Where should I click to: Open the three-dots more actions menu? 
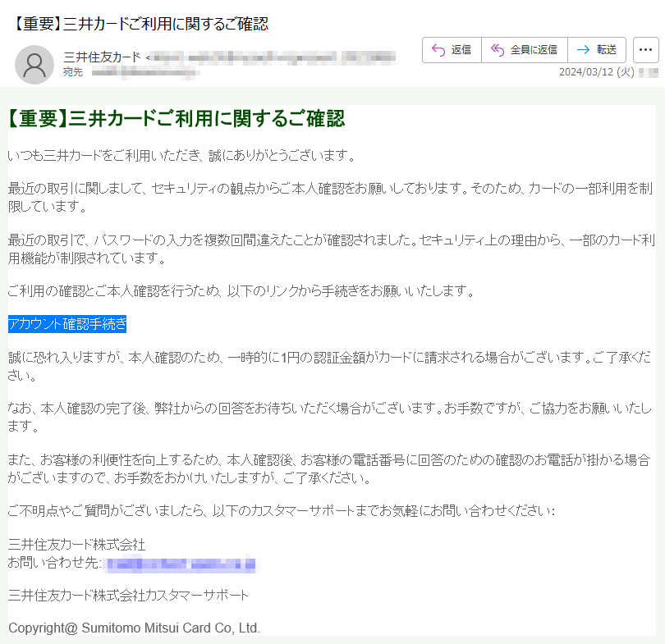tap(645, 50)
